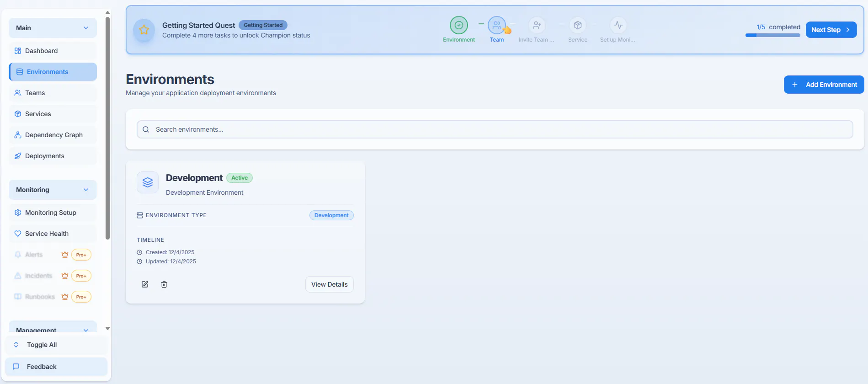Select the Service quest step icon

pyautogui.click(x=578, y=25)
